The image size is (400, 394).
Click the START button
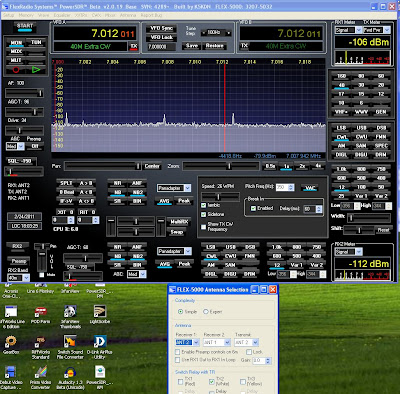(25, 27)
